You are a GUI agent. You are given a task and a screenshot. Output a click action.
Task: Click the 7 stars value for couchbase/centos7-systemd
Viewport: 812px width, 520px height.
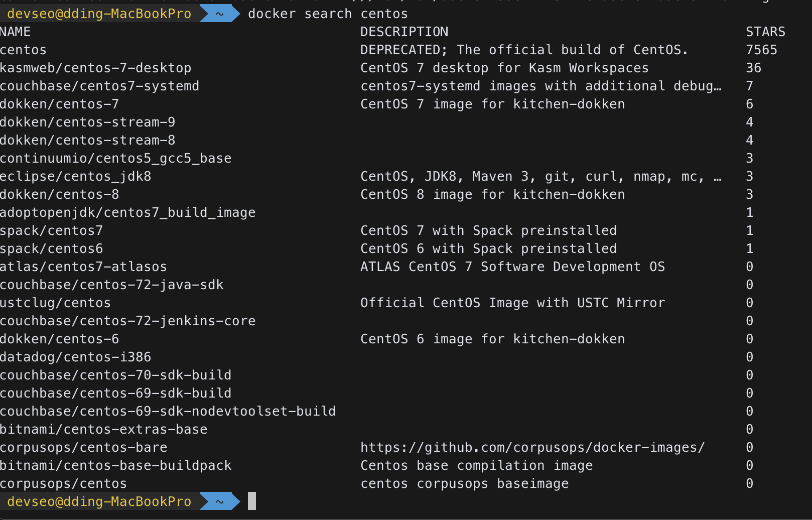click(x=749, y=86)
